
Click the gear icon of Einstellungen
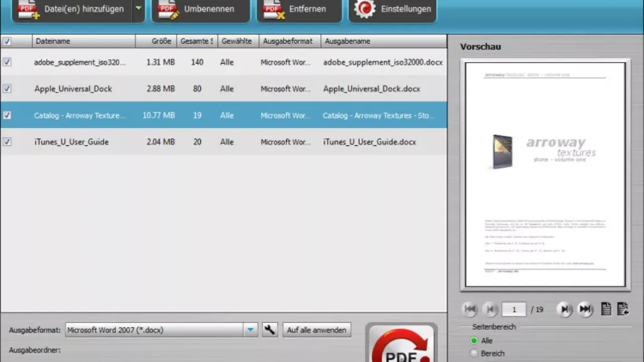click(x=365, y=9)
